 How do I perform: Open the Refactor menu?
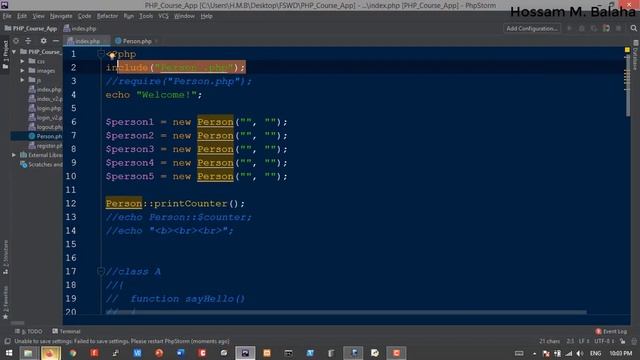point(107,16)
